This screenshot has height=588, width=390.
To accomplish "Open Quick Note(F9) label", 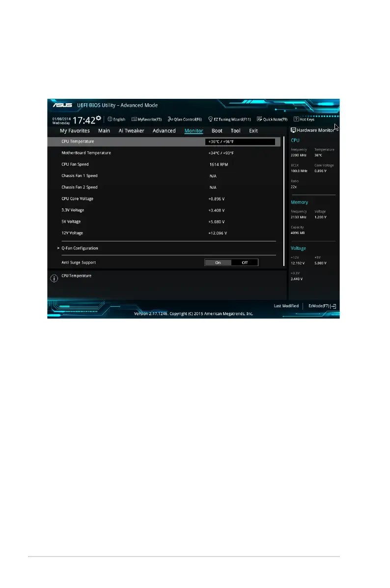I will click(275, 119).
